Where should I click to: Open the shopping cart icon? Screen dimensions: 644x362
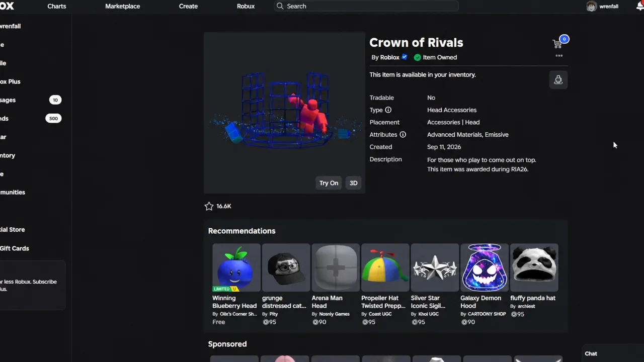(557, 44)
